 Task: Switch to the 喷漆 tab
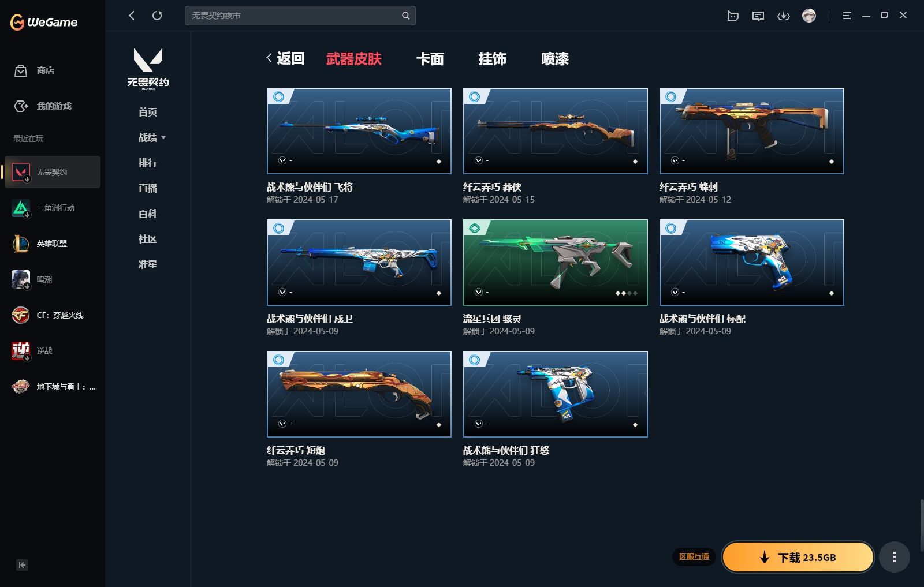click(555, 59)
